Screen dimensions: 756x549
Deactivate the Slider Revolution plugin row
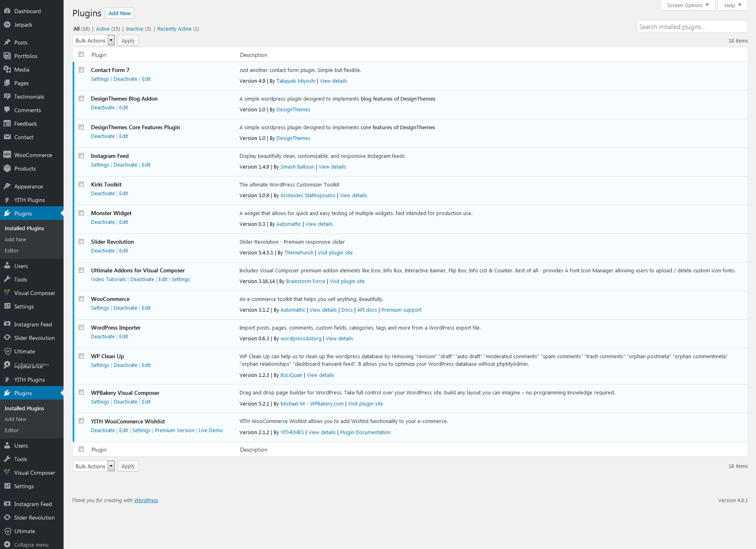103,251
